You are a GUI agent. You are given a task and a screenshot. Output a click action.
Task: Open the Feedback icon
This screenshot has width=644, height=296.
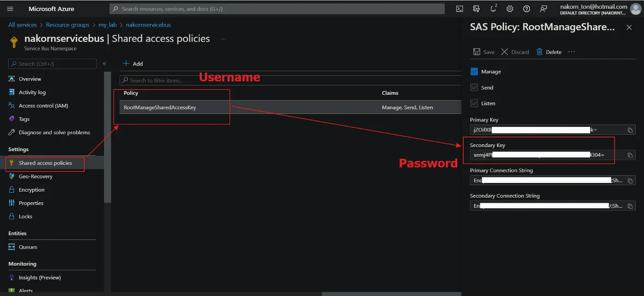pyautogui.click(x=544, y=9)
